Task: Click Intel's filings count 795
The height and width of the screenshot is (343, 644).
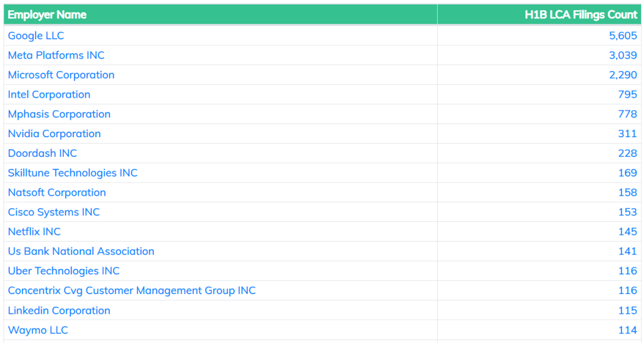Action: click(x=627, y=94)
